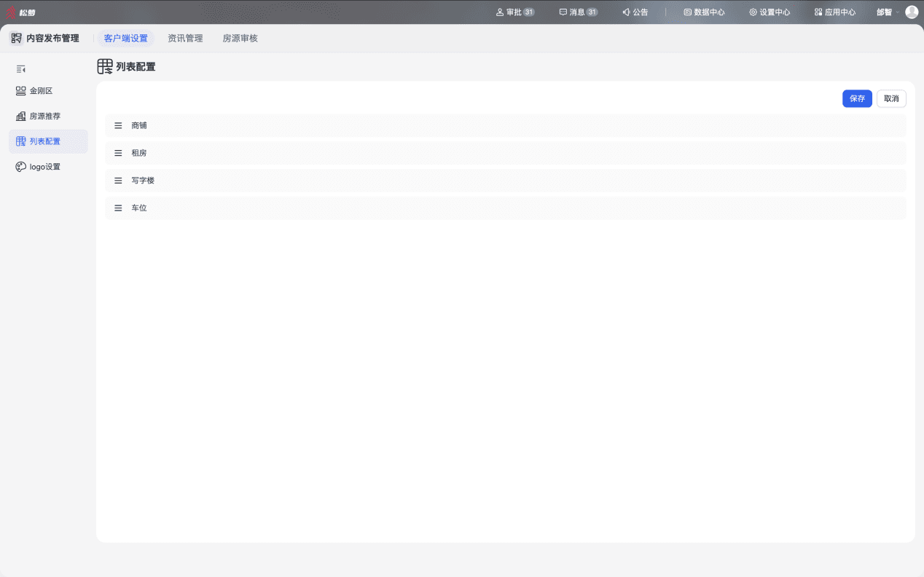
Task: Save the list configuration with 保存
Action: tap(857, 98)
